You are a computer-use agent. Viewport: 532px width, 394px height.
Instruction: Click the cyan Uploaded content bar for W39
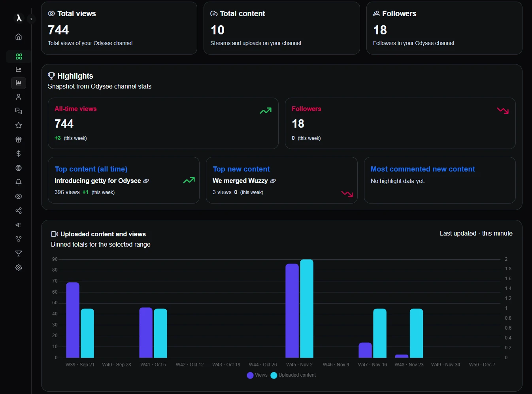[x=87, y=333]
